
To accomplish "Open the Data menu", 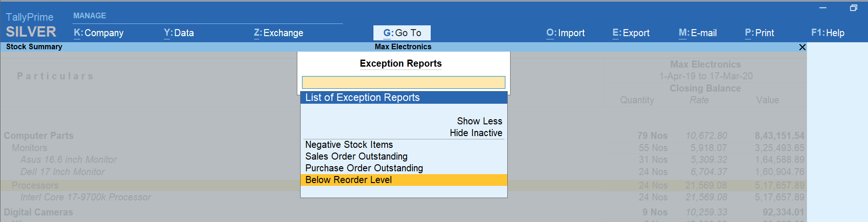I will click(x=178, y=33).
